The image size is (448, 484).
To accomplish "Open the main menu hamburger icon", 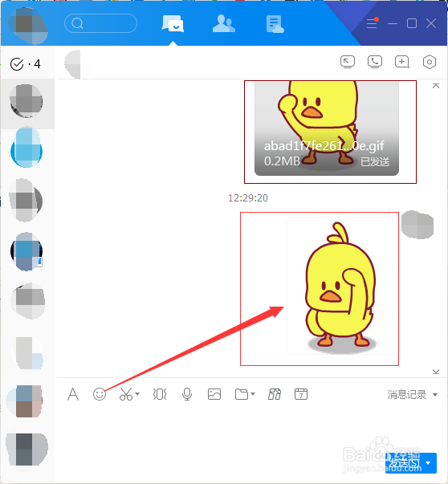I will [372, 23].
